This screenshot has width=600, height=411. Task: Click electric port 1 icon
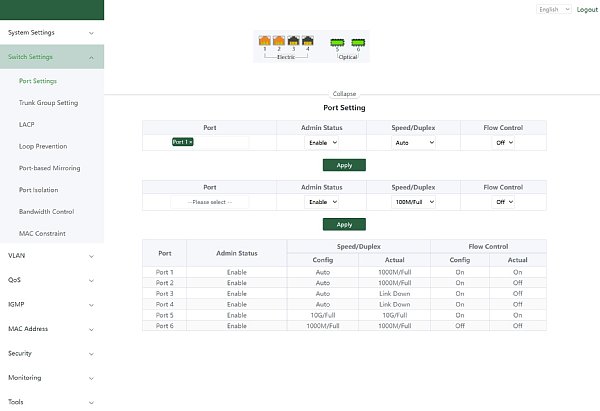tap(265, 41)
